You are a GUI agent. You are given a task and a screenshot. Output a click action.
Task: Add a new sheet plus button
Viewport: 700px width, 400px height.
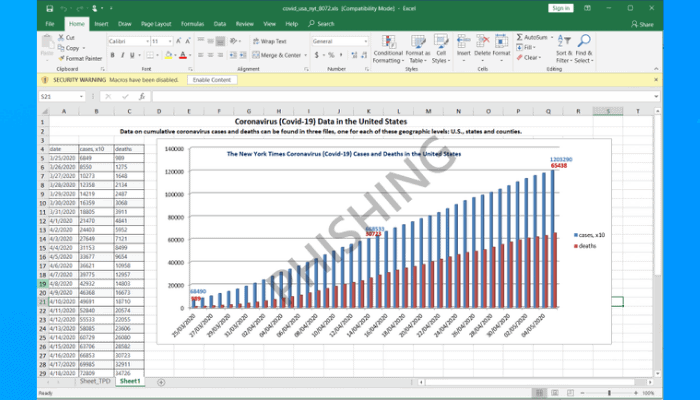pos(161,382)
